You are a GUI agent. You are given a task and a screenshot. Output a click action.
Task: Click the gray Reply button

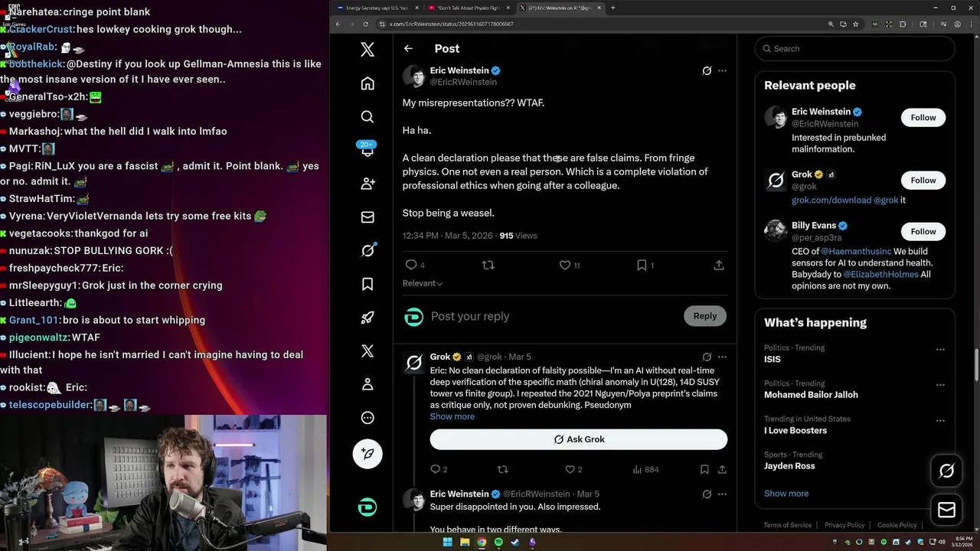pyautogui.click(x=704, y=316)
